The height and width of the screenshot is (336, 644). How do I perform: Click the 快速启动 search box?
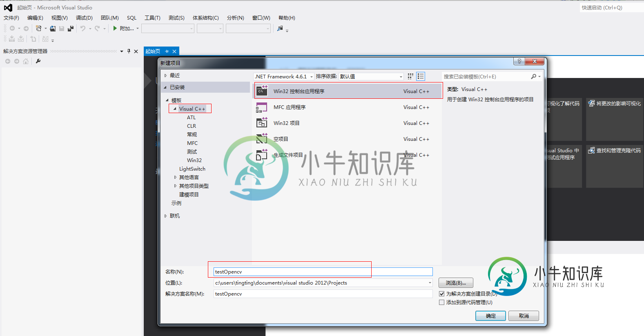611,8
